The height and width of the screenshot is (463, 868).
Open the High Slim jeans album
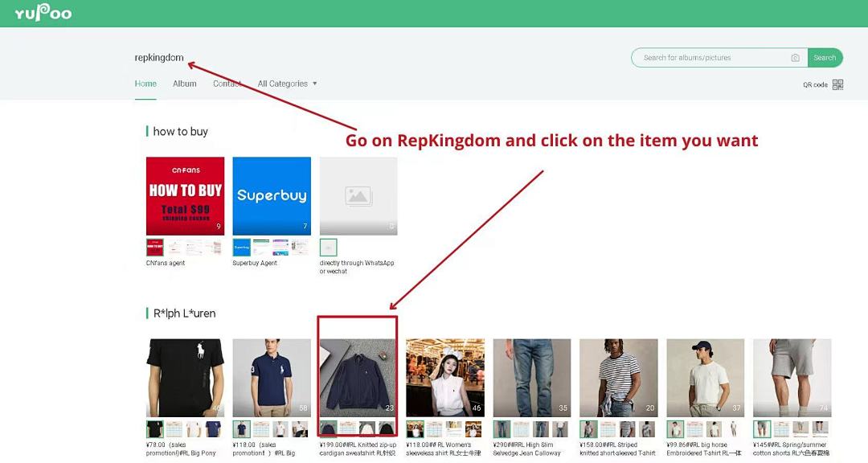(x=531, y=378)
